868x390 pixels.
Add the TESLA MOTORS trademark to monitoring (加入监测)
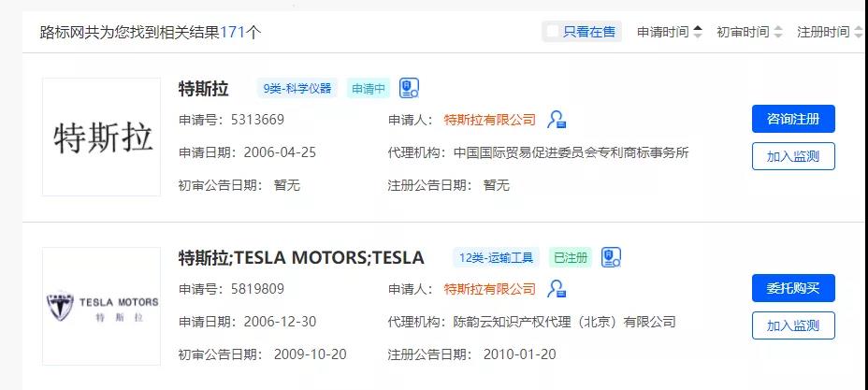(793, 325)
